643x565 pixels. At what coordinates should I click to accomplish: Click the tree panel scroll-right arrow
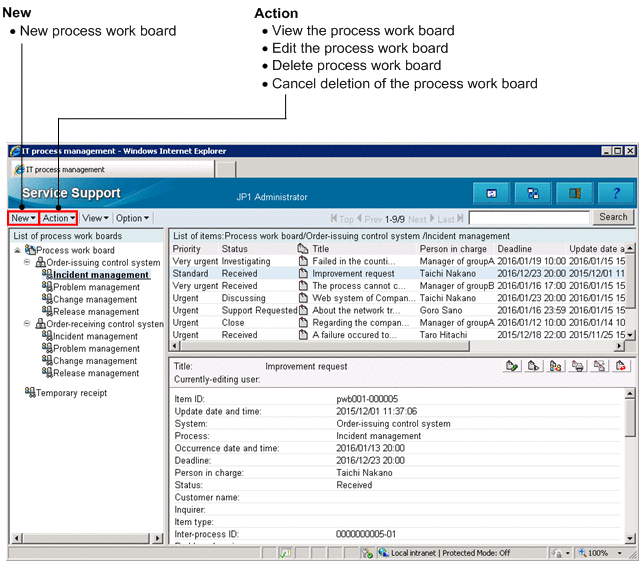(158, 538)
